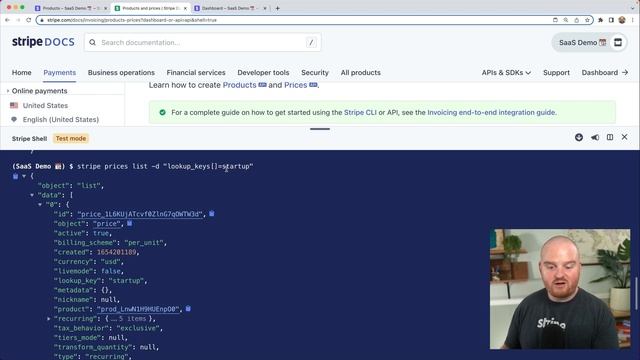Open the Stripe Shell download icon
Screen dimensions: 640x360
579,138
